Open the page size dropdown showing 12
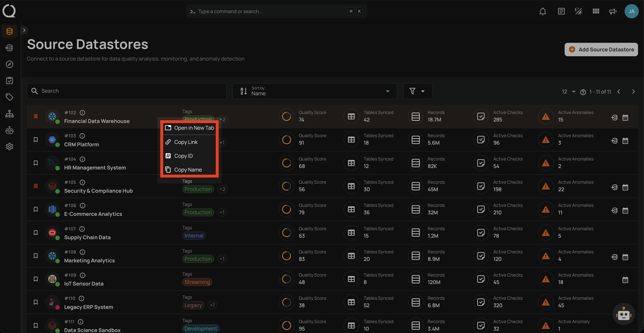 pos(568,92)
